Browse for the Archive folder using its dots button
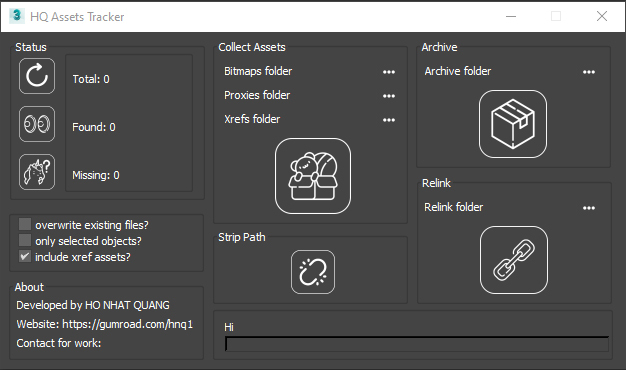 pyautogui.click(x=589, y=72)
